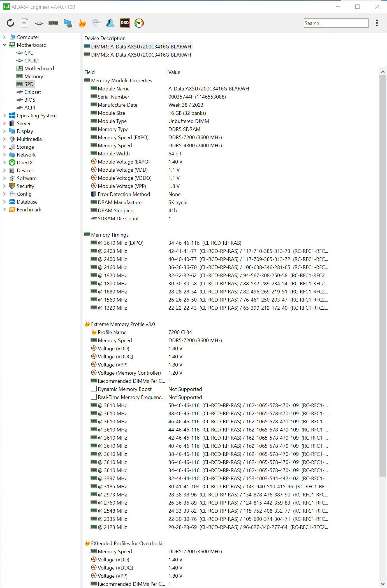Click the Value column header
Image resolution: width=387 pixels, height=588 pixels.
248,72
